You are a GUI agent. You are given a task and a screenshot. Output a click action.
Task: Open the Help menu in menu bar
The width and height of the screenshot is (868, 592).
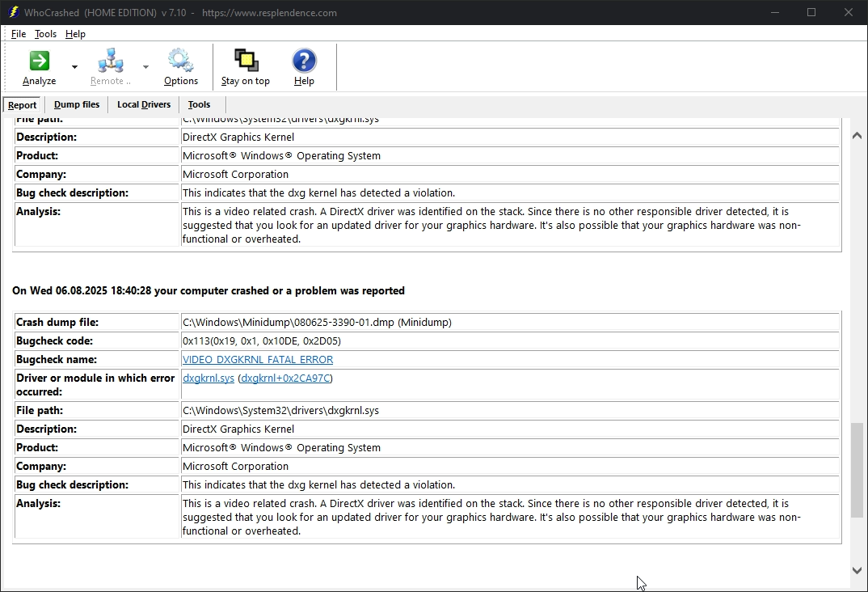click(75, 34)
